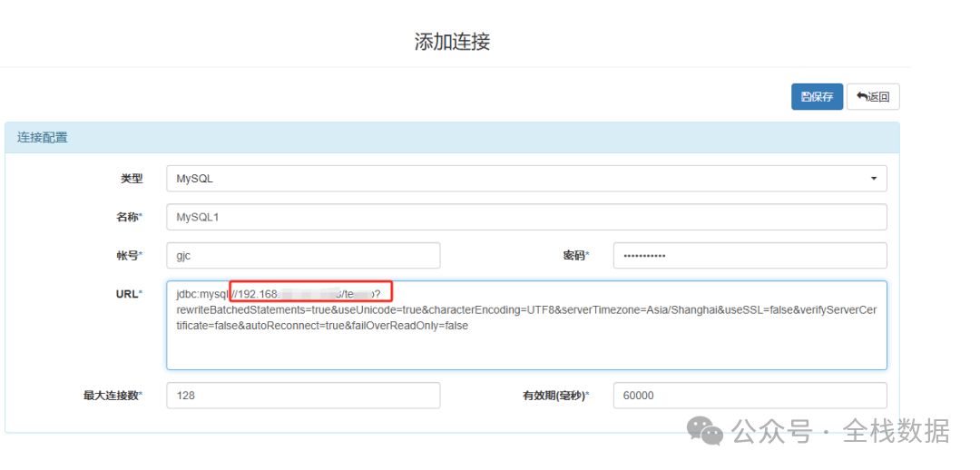Select the 最大连接数 field showing 128
980x470 pixels.
tap(303, 396)
